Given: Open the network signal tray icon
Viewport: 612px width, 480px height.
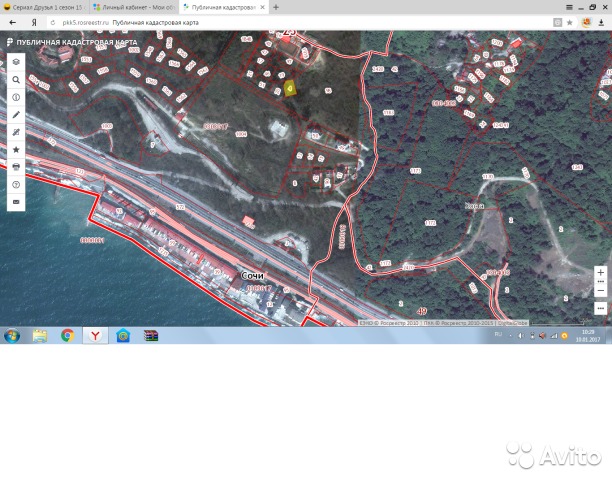Looking at the screenshot, I should pyautogui.click(x=554, y=336).
